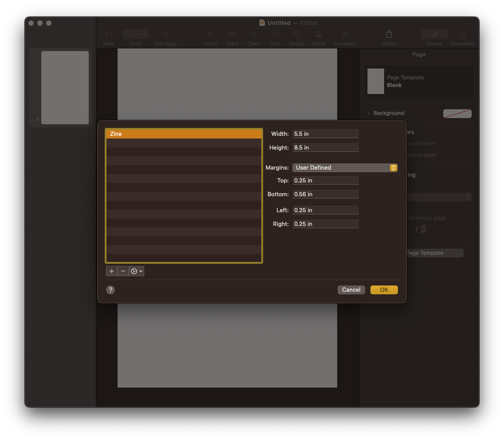504x440 pixels.
Task: Expand the Background section in the sidebar
Action: (x=386, y=113)
